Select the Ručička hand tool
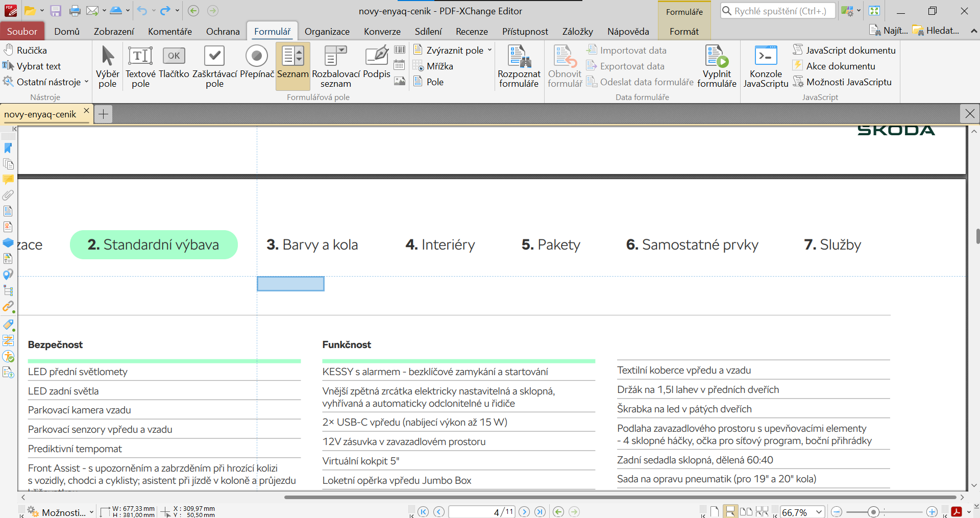The image size is (980, 518). pos(25,50)
